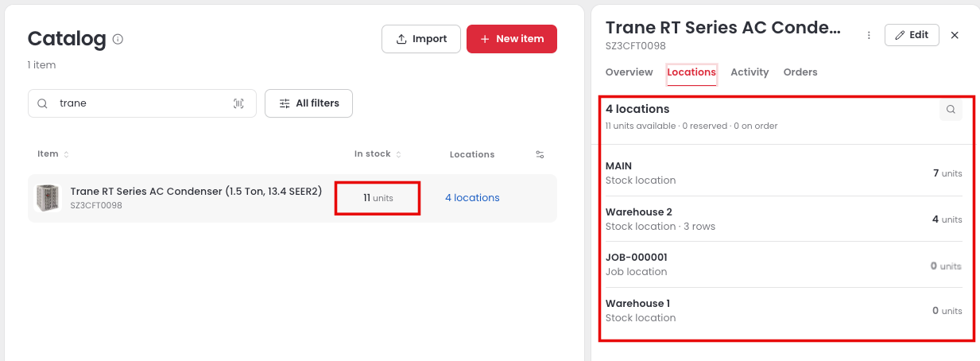This screenshot has height=361, width=980.
Task: Open the Warehouse 1 location row
Action: (784, 311)
